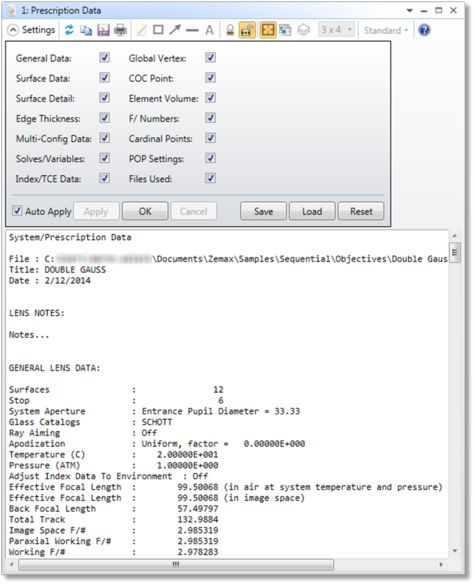
Task: Toggle Index/TCE Data checkbox
Action: click(104, 178)
